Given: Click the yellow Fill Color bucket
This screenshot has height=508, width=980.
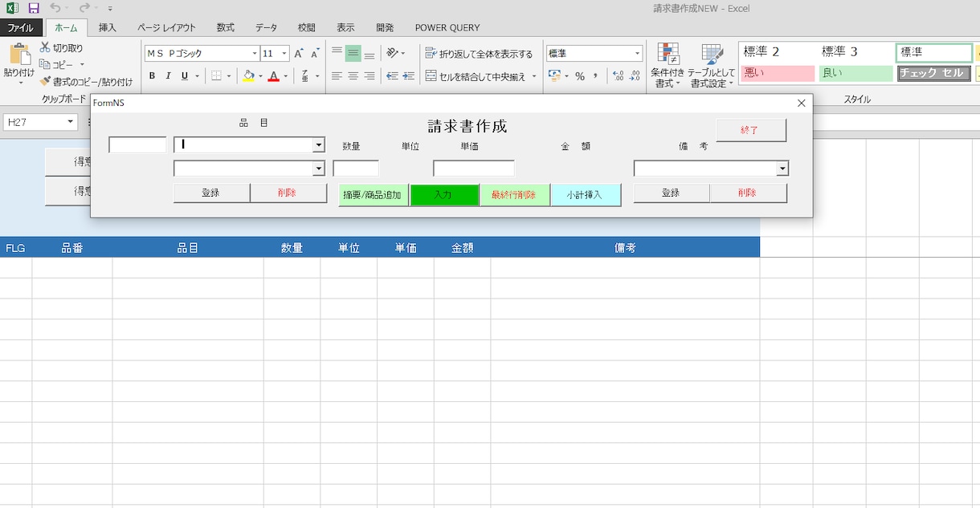Looking at the screenshot, I should click(x=249, y=76).
